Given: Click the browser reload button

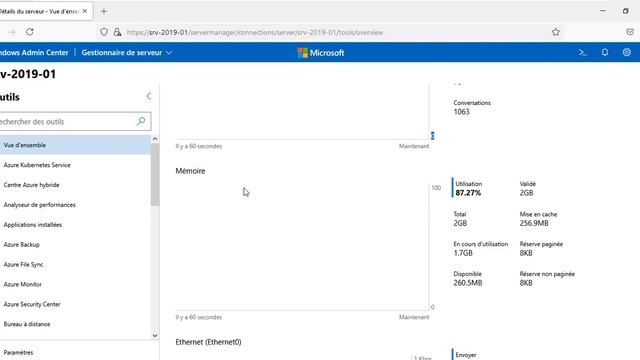Looking at the screenshot, I should coord(29,32).
